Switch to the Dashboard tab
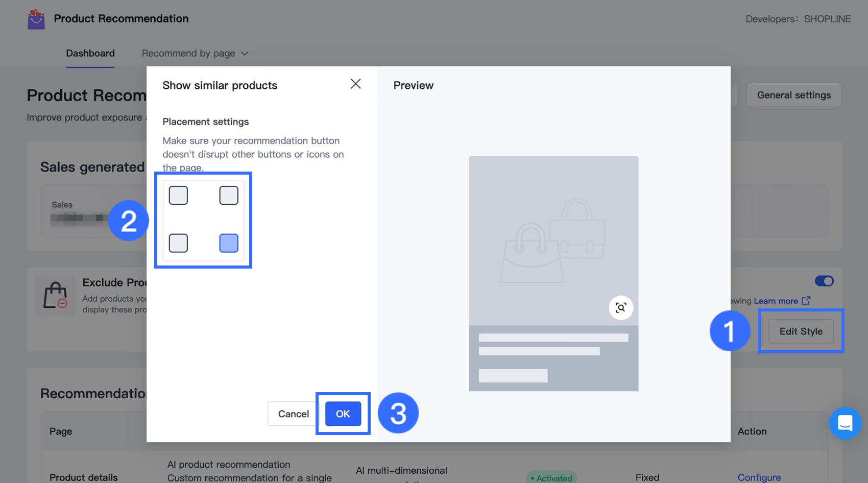The height and width of the screenshot is (483, 868). (x=90, y=54)
